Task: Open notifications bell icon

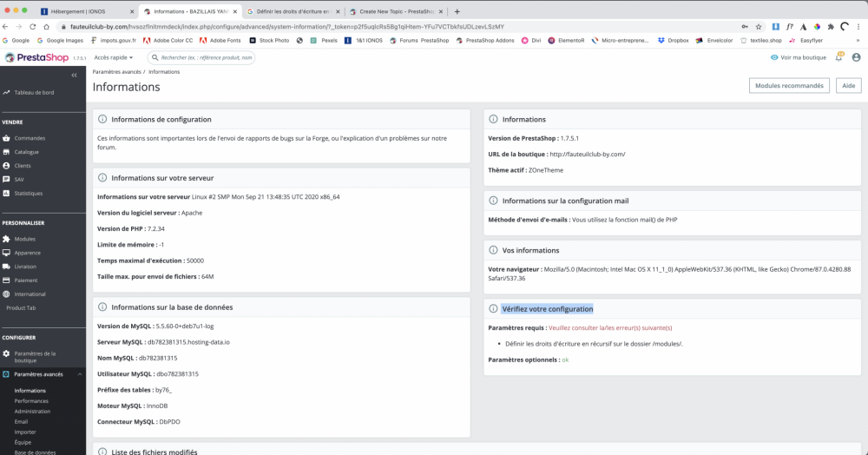Action: coord(838,57)
